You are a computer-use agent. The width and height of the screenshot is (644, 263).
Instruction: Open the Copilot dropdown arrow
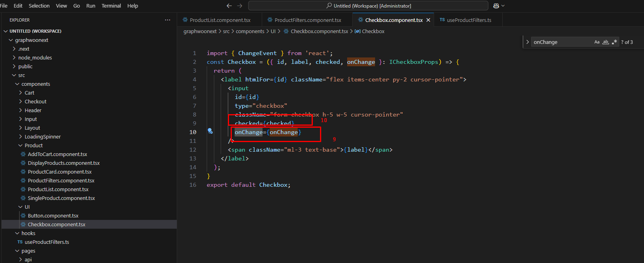pyautogui.click(x=503, y=6)
